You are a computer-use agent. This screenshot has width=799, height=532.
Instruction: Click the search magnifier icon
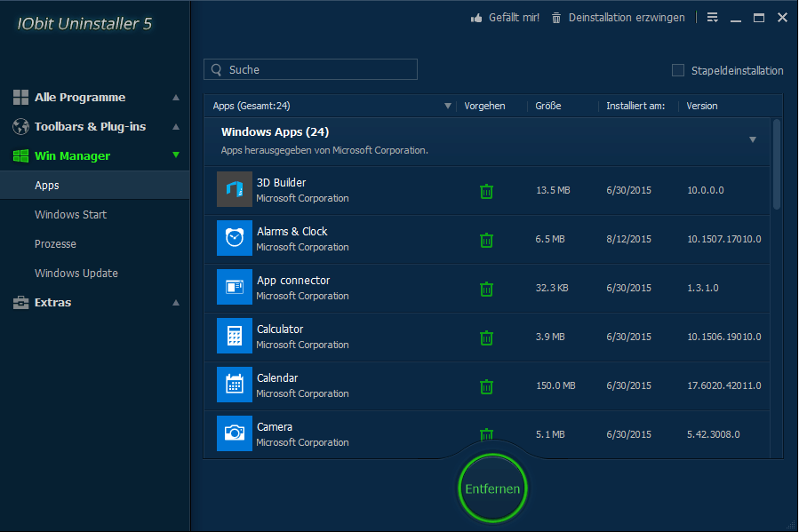217,70
